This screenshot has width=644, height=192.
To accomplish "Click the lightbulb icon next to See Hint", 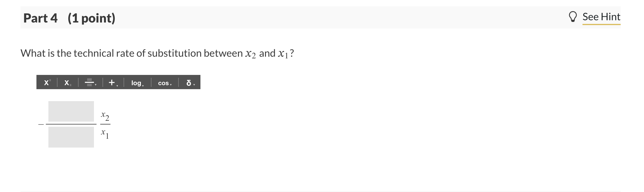I will coord(573,17).
